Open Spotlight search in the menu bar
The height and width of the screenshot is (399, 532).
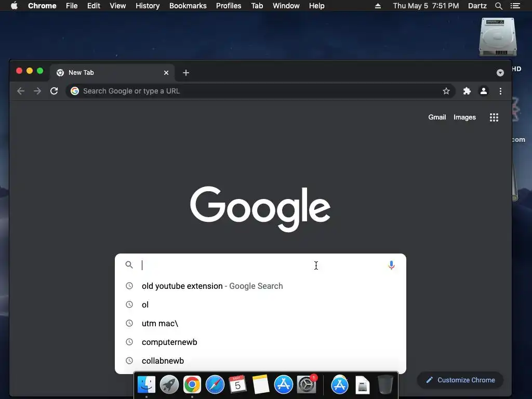click(x=498, y=6)
